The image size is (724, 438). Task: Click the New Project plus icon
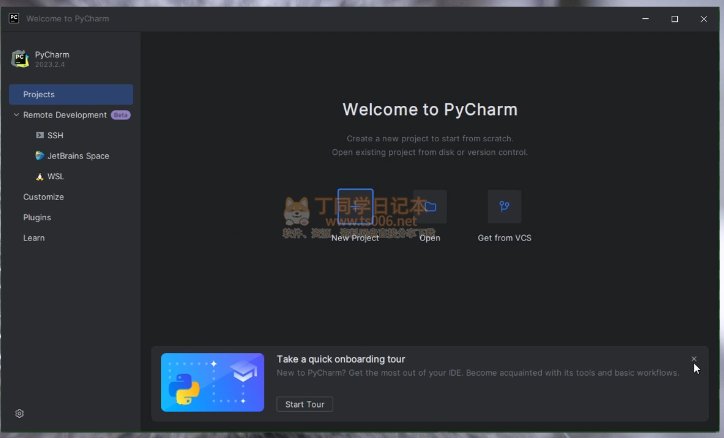355,207
